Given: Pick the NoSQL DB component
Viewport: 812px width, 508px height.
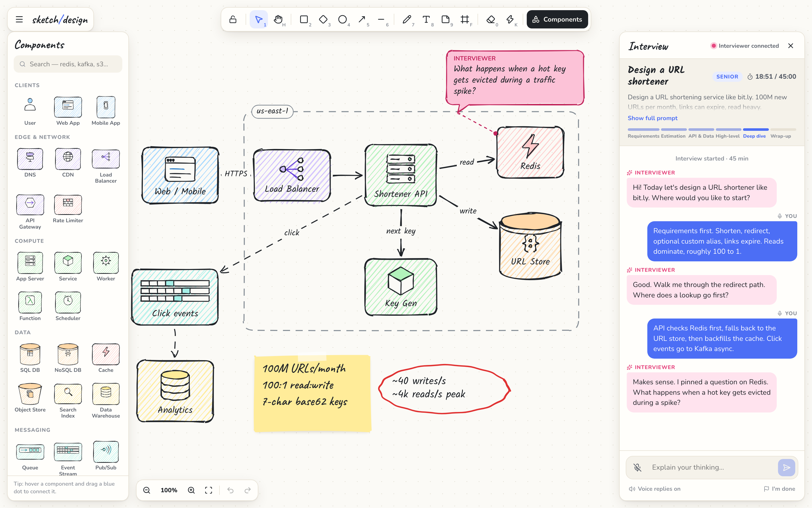Looking at the screenshot, I should pyautogui.click(x=68, y=358).
